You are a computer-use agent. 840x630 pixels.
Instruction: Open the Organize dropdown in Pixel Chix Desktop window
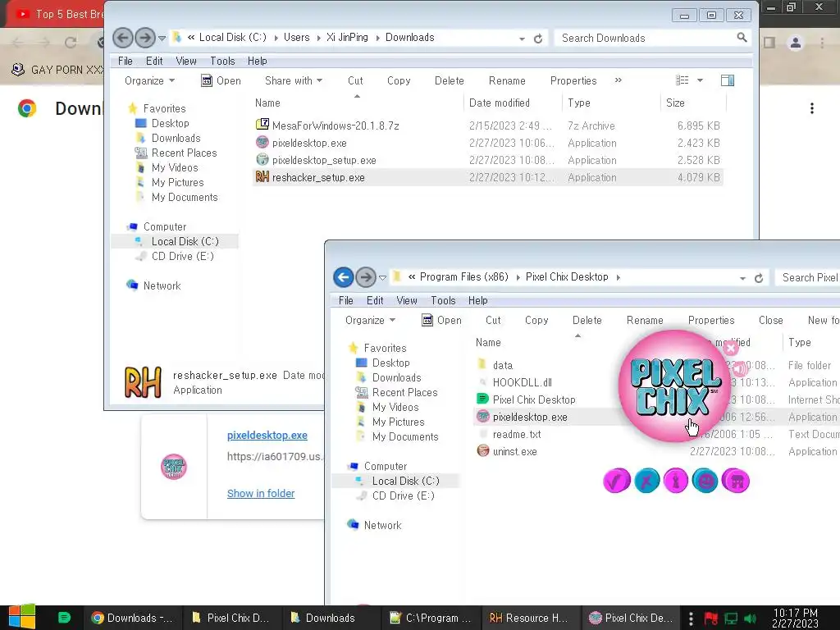(x=370, y=321)
